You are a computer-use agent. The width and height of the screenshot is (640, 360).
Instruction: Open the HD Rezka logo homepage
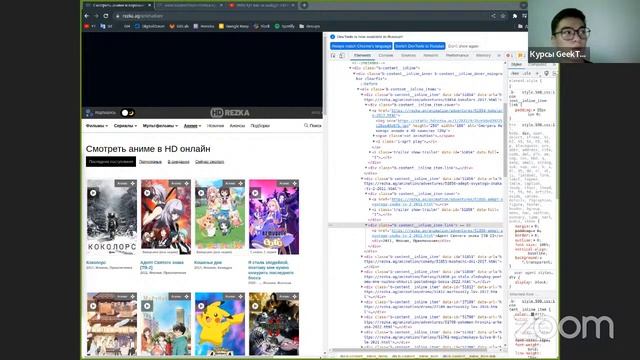(230, 113)
